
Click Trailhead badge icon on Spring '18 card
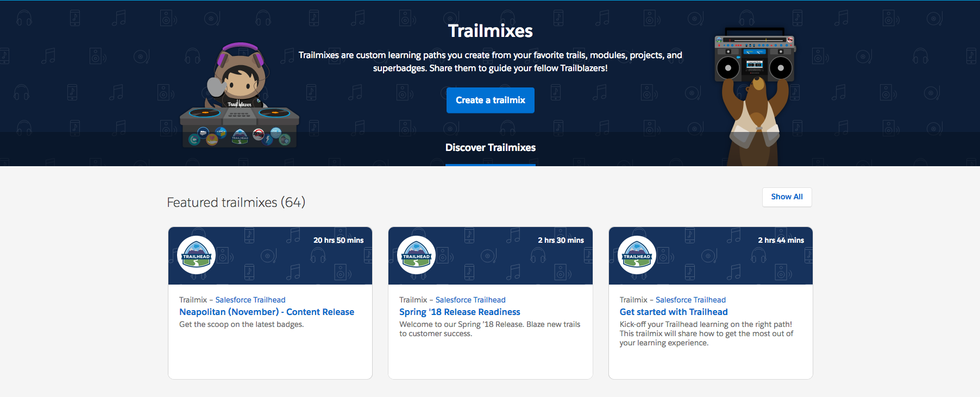417,255
